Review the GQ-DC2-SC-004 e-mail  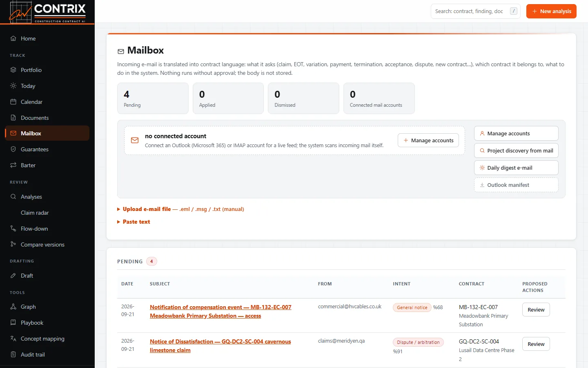pos(536,344)
